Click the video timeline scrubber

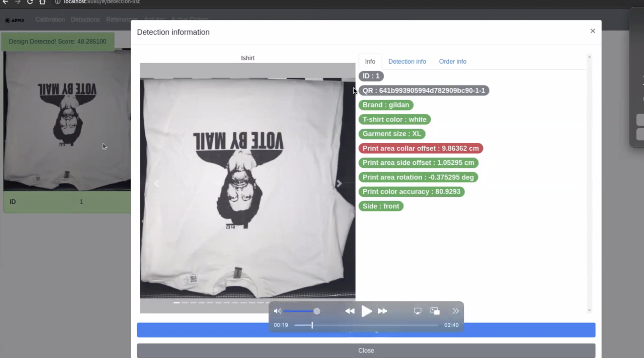pos(312,325)
